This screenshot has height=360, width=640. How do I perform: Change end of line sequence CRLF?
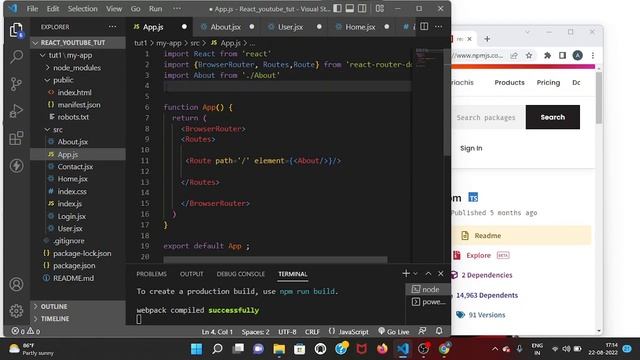(x=312, y=331)
